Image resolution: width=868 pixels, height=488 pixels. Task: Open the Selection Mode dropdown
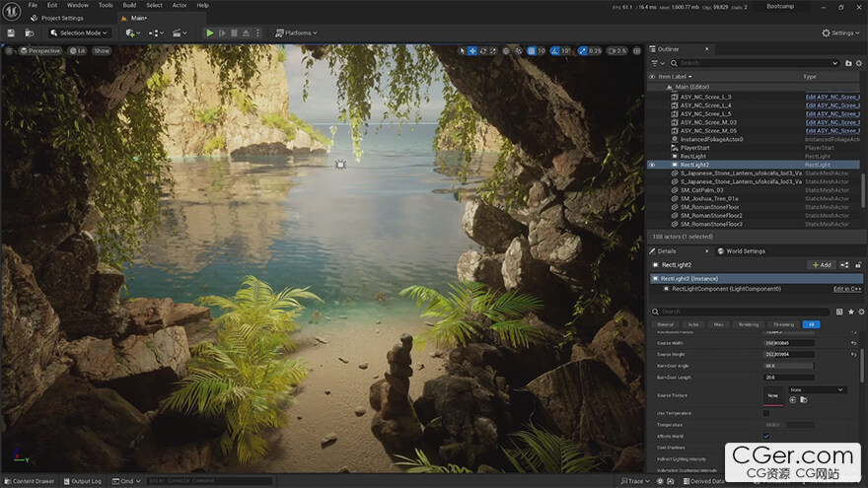79,34
